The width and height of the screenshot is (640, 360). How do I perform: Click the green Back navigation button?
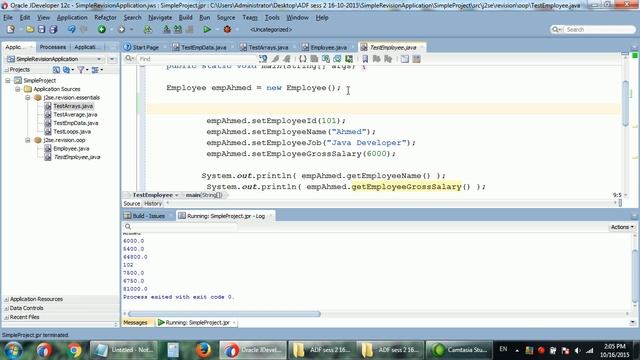pyautogui.click(x=102, y=29)
